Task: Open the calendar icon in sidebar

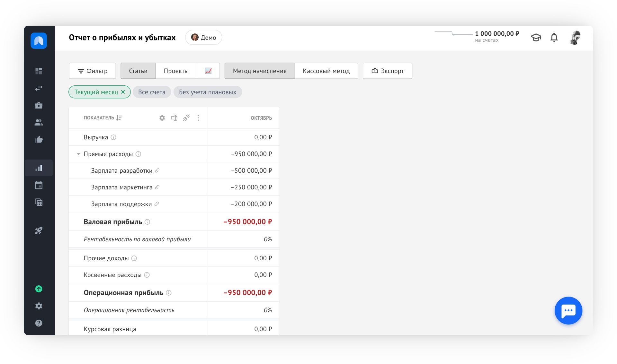Action: pyautogui.click(x=39, y=185)
